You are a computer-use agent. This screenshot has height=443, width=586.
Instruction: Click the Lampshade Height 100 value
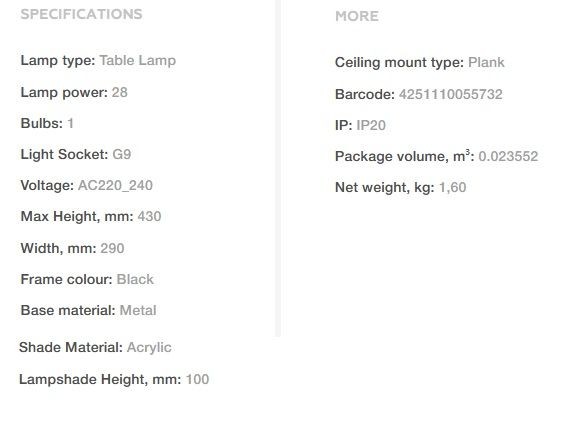[197, 379]
